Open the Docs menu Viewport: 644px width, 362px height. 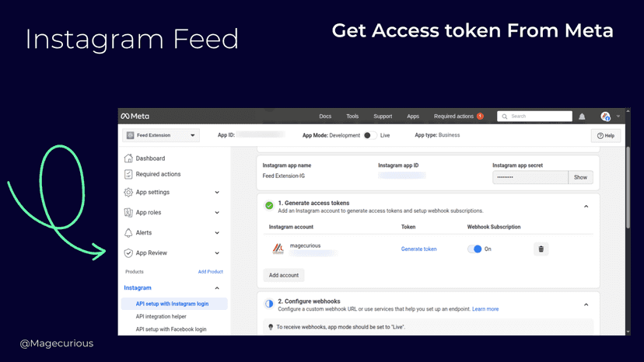click(325, 117)
